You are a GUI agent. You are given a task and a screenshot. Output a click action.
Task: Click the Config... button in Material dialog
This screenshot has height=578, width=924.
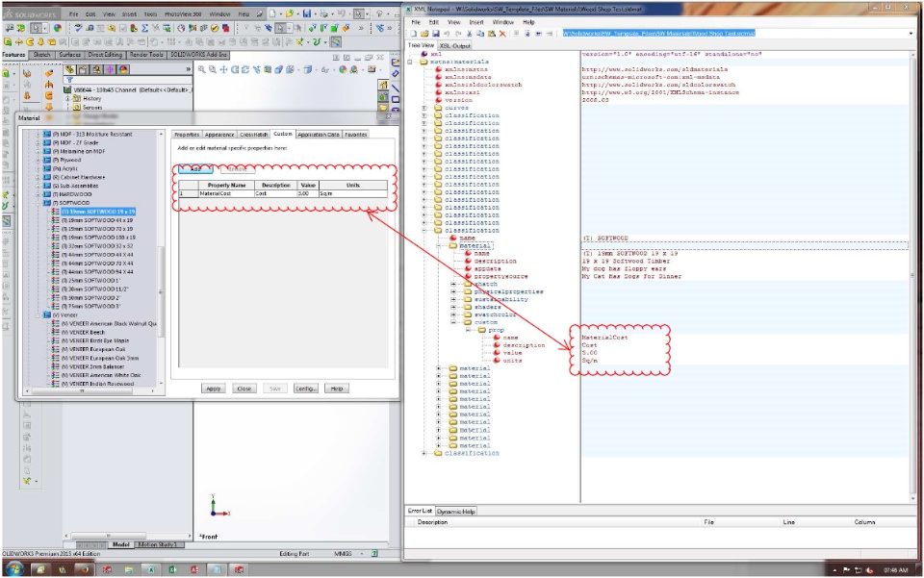tap(306, 389)
